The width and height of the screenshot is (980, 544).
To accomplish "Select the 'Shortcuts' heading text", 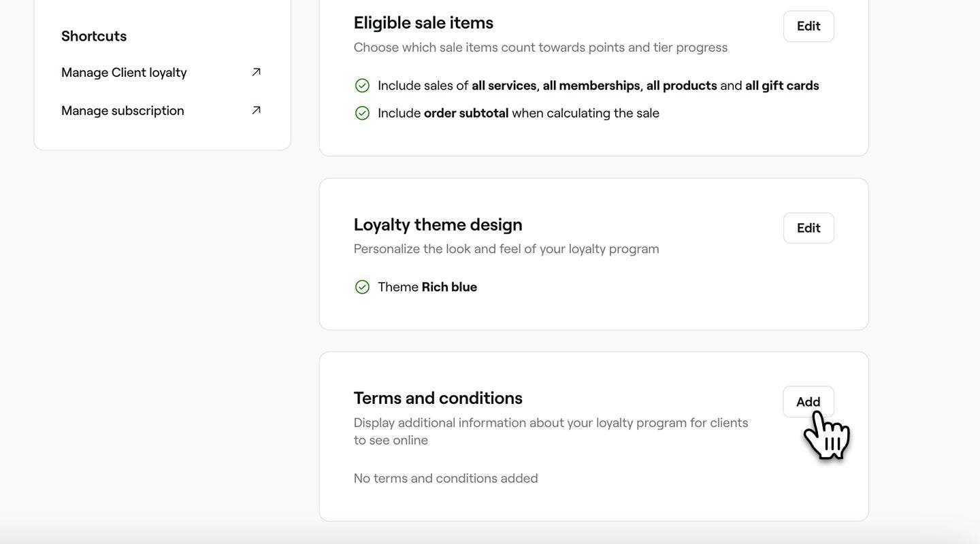I will [x=94, y=36].
